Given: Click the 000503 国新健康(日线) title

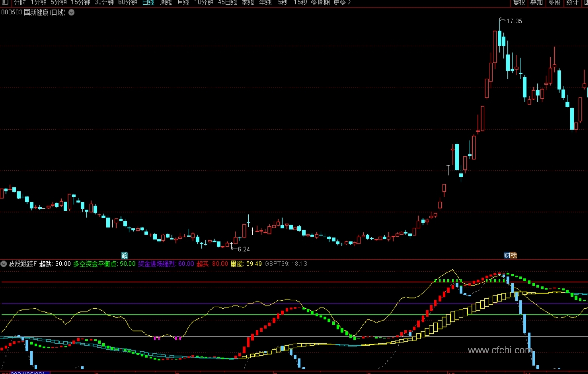Looking at the screenshot, I should click(x=33, y=12).
